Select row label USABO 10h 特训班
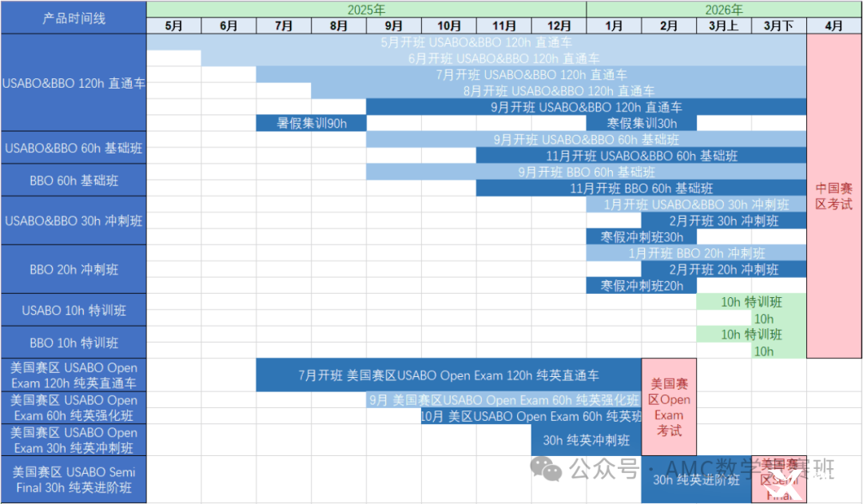The height and width of the screenshot is (504, 863). (x=74, y=310)
